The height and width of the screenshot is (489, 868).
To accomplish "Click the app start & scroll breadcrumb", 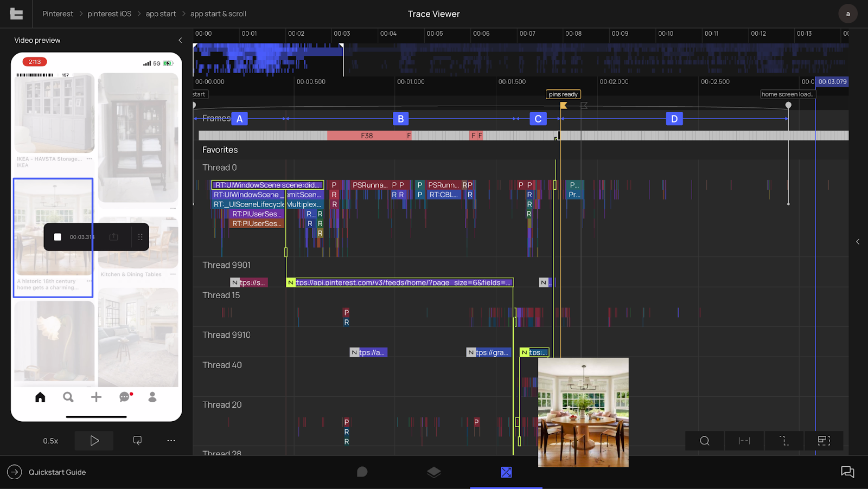I will (218, 14).
